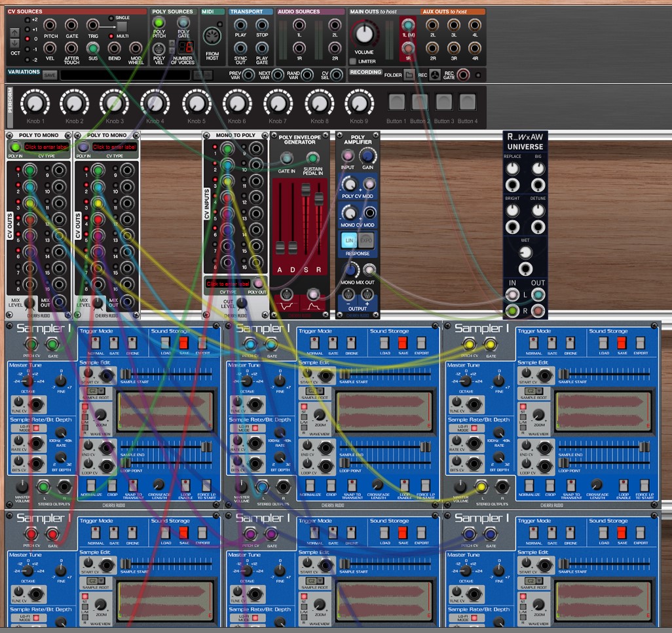Click Knob 9 in the Perform panel
This screenshot has height=633, width=672.
tap(359, 104)
